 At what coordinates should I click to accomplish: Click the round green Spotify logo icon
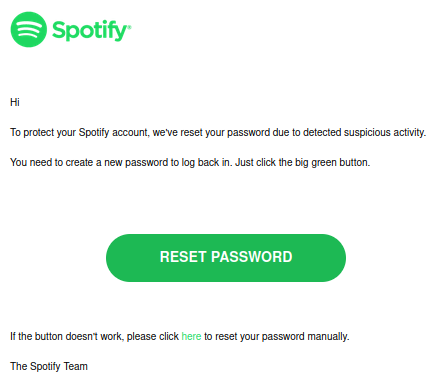29,30
